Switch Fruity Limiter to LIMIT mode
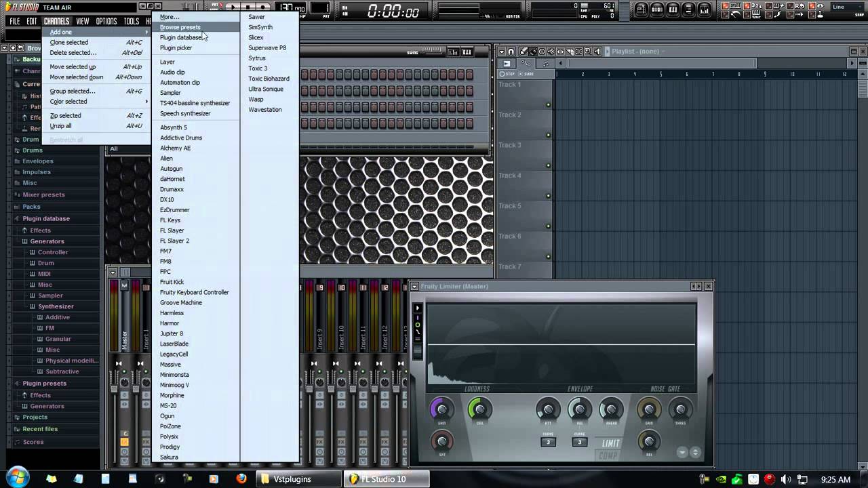 click(x=611, y=443)
